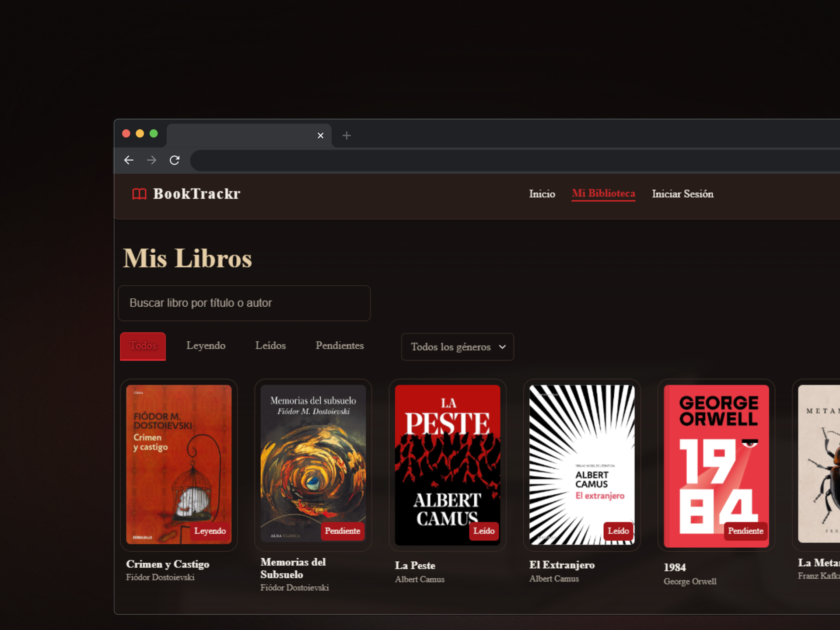Screen dimensions: 840x630
Task: Navigate back using the browser arrow
Action: (129, 160)
